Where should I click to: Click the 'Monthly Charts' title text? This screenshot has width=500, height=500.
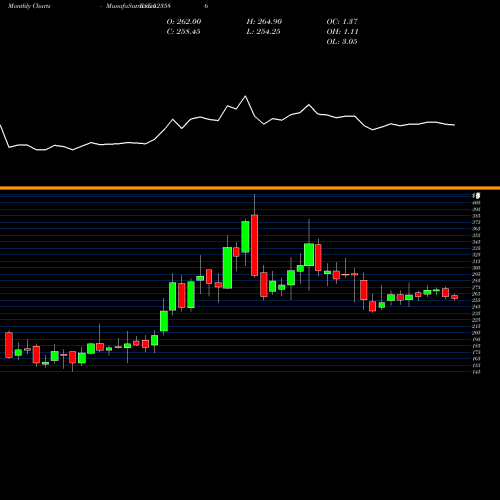[x=29, y=6]
